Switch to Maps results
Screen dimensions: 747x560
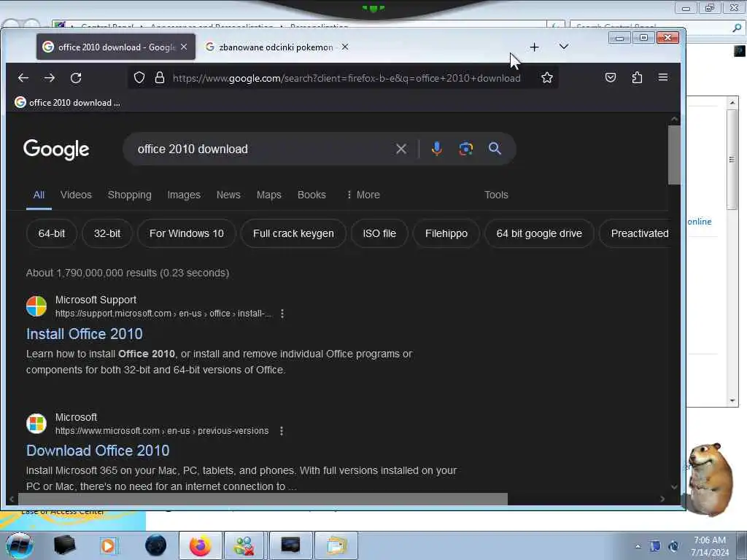click(x=268, y=195)
